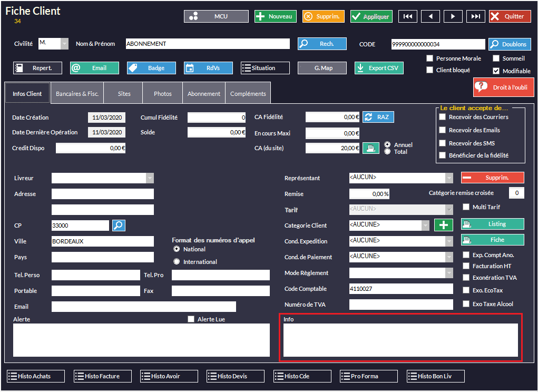This screenshot has width=538, height=392.
Task: Enable the Personne Morale checkbox
Action: [x=430, y=58]
